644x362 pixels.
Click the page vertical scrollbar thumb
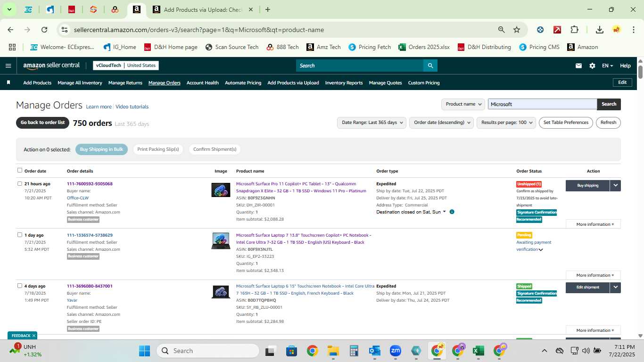pyautogui.click(x=640, y=72)
